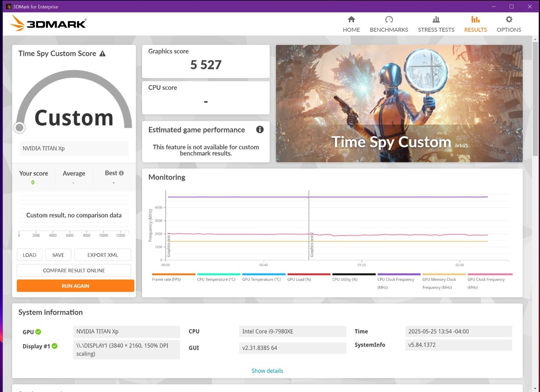Screen dimensions: 540x392
Task: Click the scrollbar down arrow
Action: 535,389
